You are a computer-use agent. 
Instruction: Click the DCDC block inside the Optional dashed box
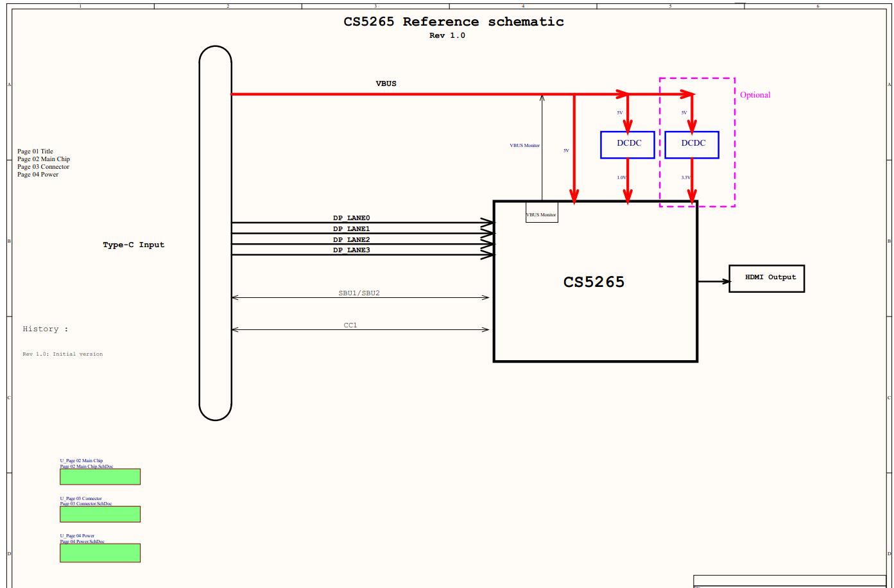[692, 144]
